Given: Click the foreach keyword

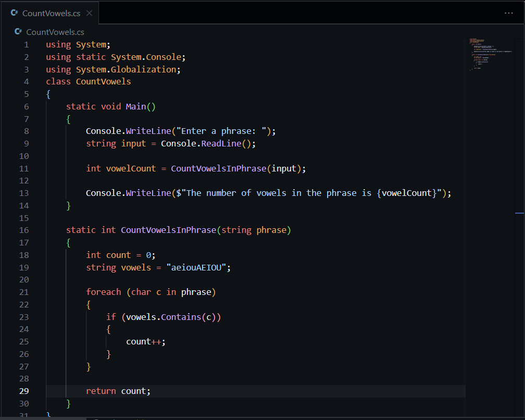Looking at the screenshot, I should click(x=103, y=292).
